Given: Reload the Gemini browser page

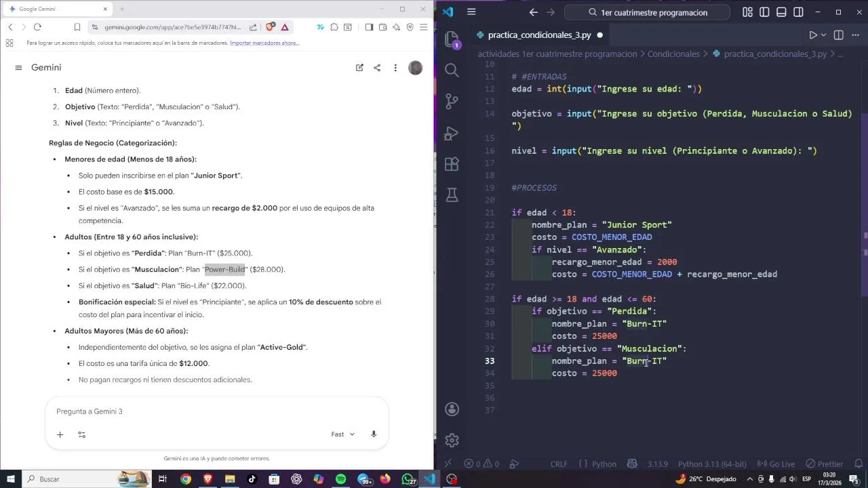Looking at the screenshot, I should 37,27.
